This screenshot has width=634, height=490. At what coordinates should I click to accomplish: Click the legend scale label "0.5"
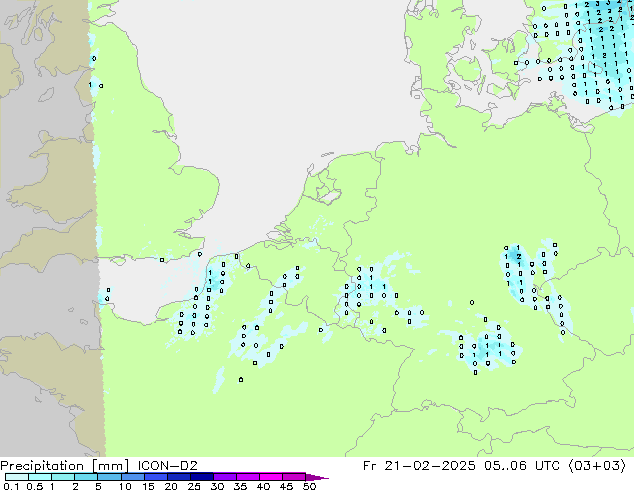click(35, 486)
